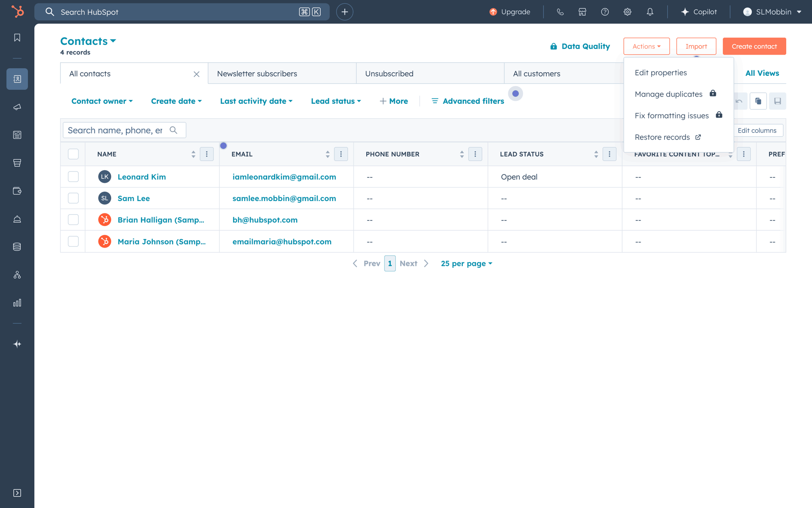The image size is (812, 508).
Task: Open the Marketing megaphone sidebar icon
Action: point(17,107)
